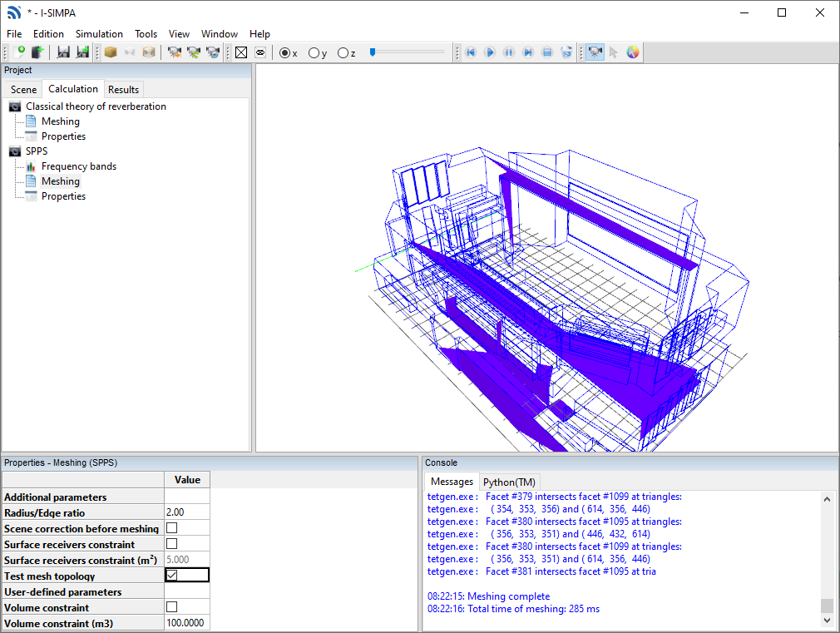
Task: Switch to the Results tab
Action: [123, 89]
